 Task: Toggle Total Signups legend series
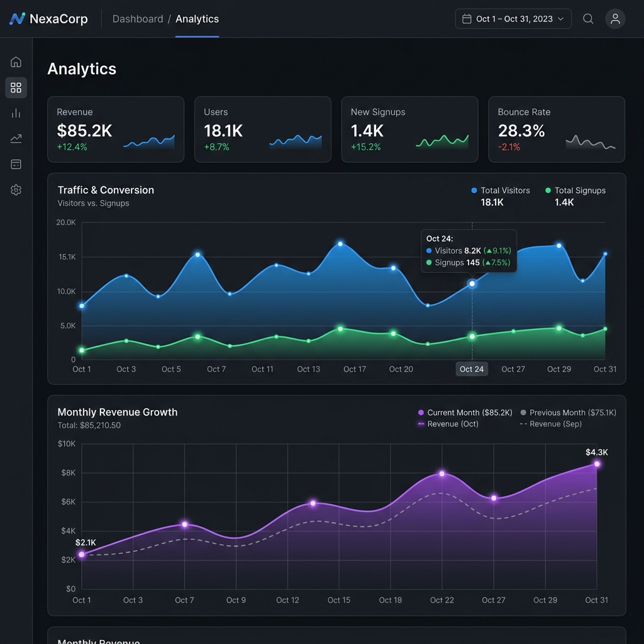tap(575, 191)
